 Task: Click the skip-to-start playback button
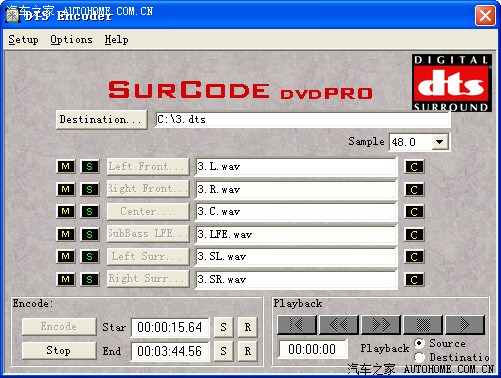click(297, 324)
